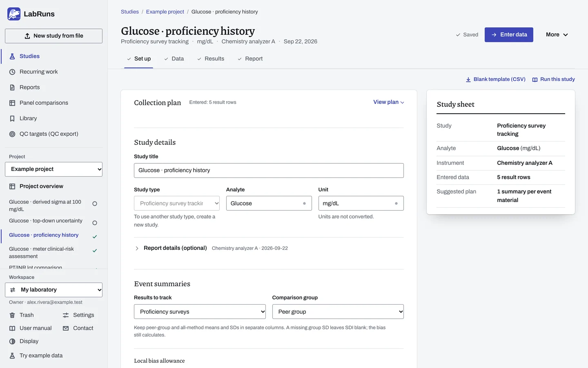Image resolution: width=588 pixels, height=368 pixels.
Task: Open the User manual book icon
Action: click(x=12, y=328)
